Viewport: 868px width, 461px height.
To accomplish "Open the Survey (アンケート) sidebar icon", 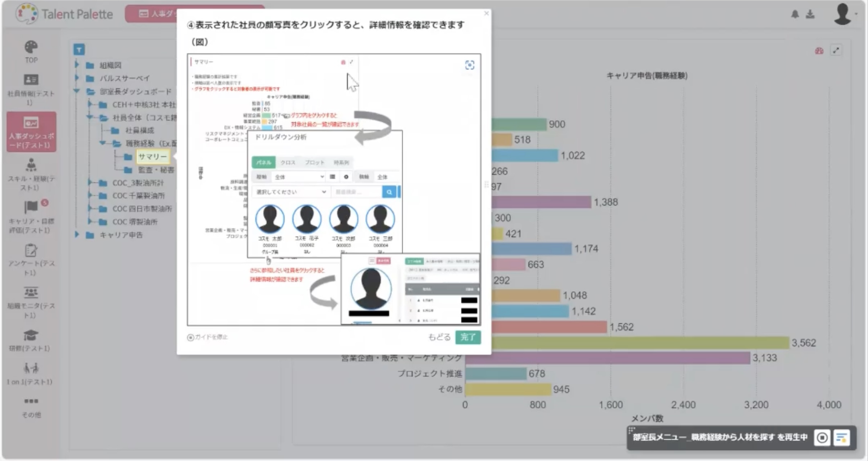I will tap(31, 250).
